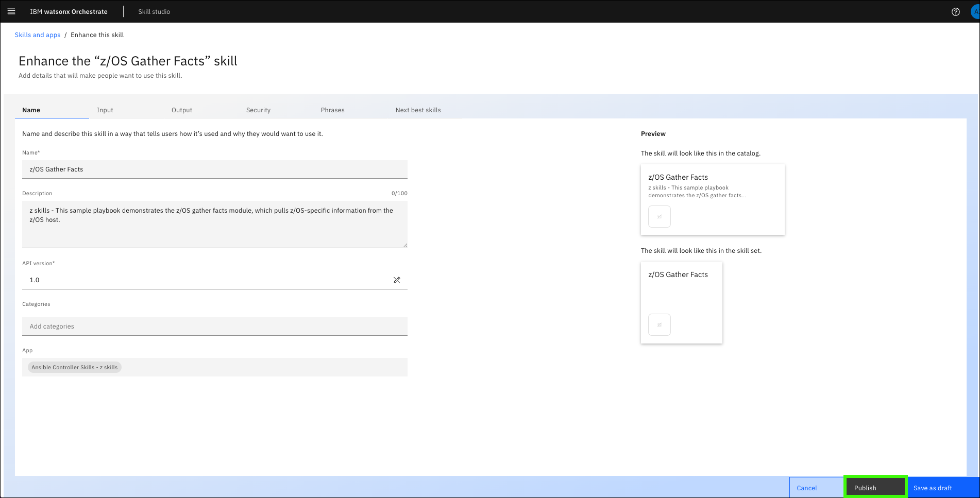Screen dimensions: 980x498
Task: Publish the skill
Action: pos(875,488)
